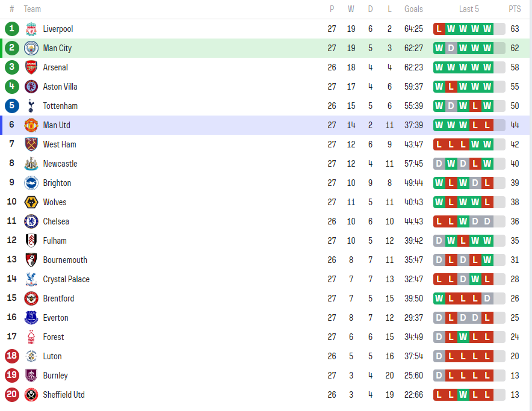Click the green position 1 badge
This screenshot has width=532, height=411.
point(12,29)
